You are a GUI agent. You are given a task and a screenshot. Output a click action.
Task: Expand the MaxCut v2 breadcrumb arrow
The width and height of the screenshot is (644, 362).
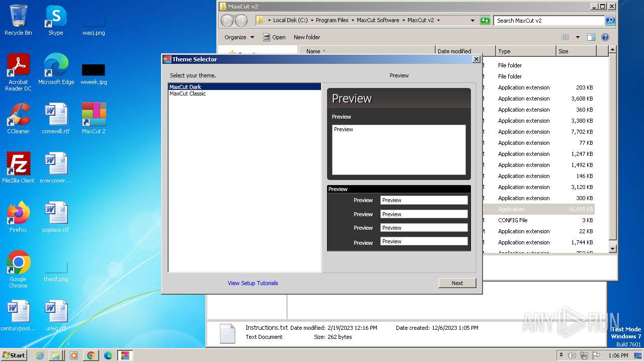click(x=438, y=21)
